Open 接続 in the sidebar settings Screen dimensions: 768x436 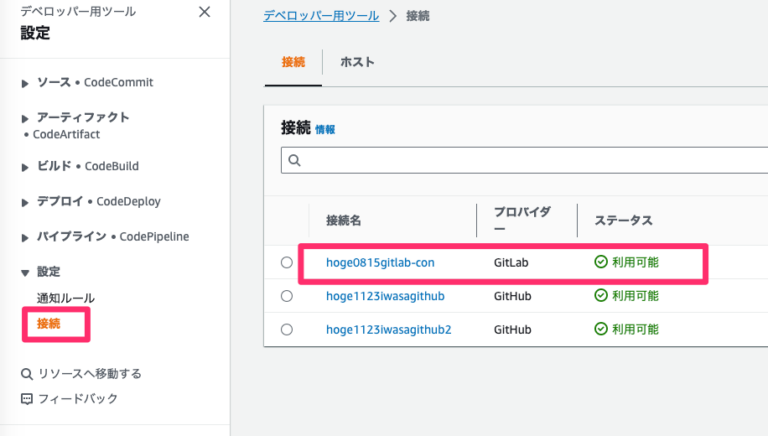[x=48, y=324]
